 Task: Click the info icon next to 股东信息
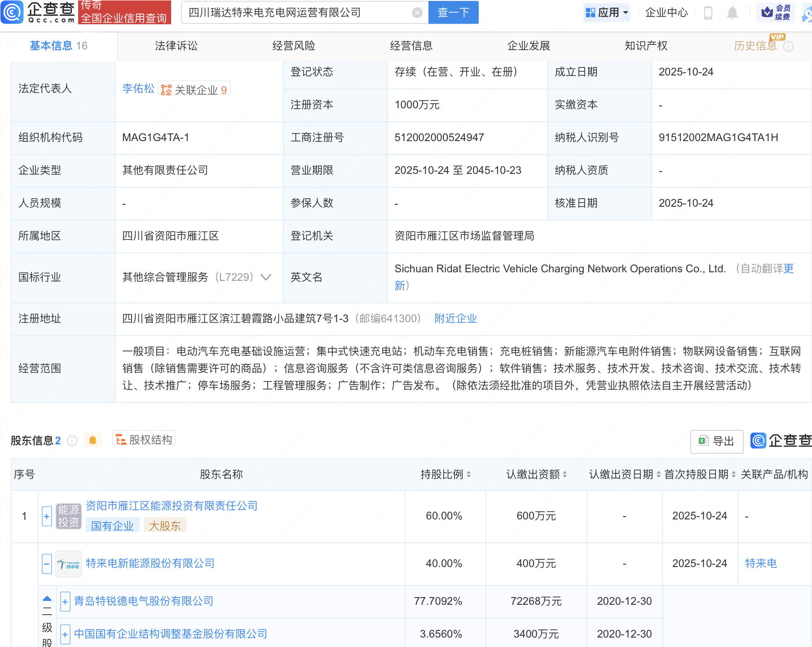click(x=72, y=441)
